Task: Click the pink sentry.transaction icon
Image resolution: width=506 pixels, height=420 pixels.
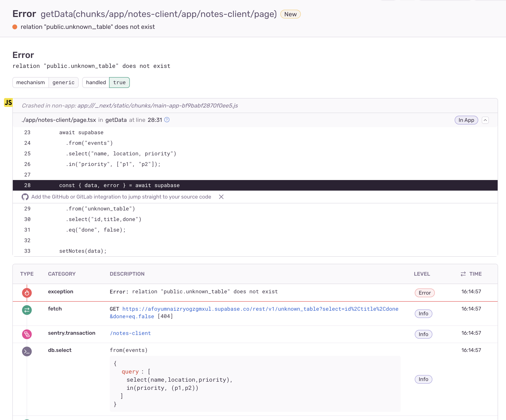Action: [27, 334]
